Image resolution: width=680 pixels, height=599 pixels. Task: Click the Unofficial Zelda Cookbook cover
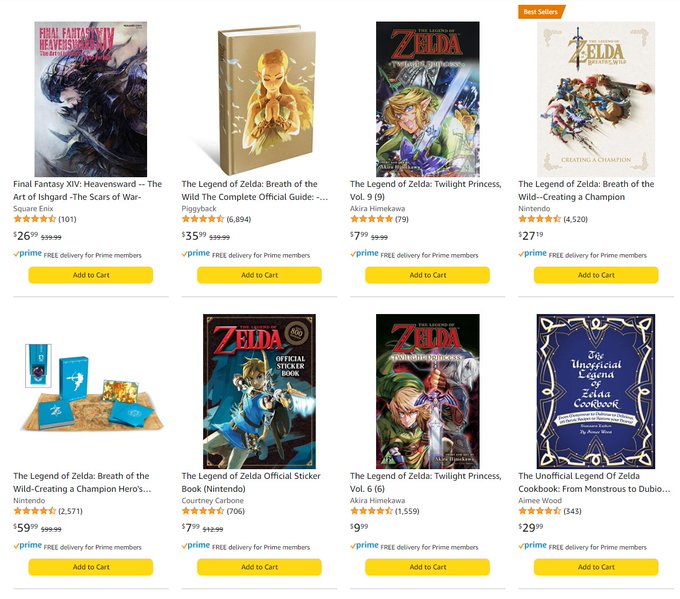coord(595,391)
